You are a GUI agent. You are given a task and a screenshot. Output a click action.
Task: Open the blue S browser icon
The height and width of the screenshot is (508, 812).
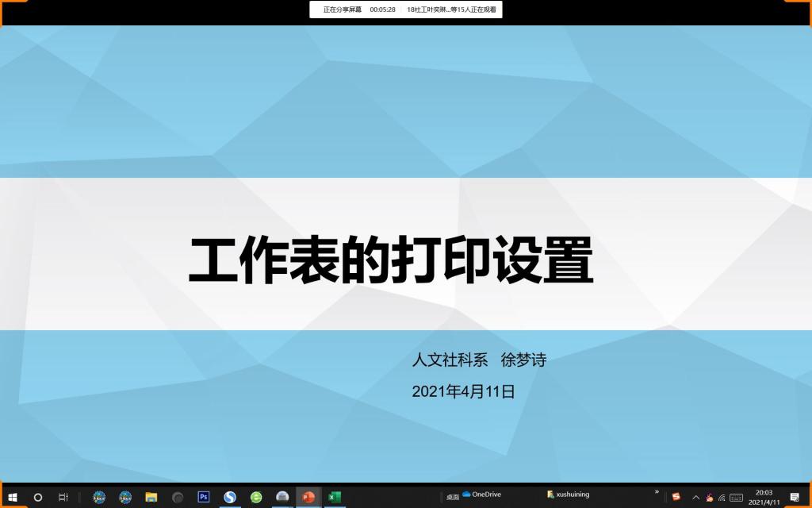coord(230,497)
